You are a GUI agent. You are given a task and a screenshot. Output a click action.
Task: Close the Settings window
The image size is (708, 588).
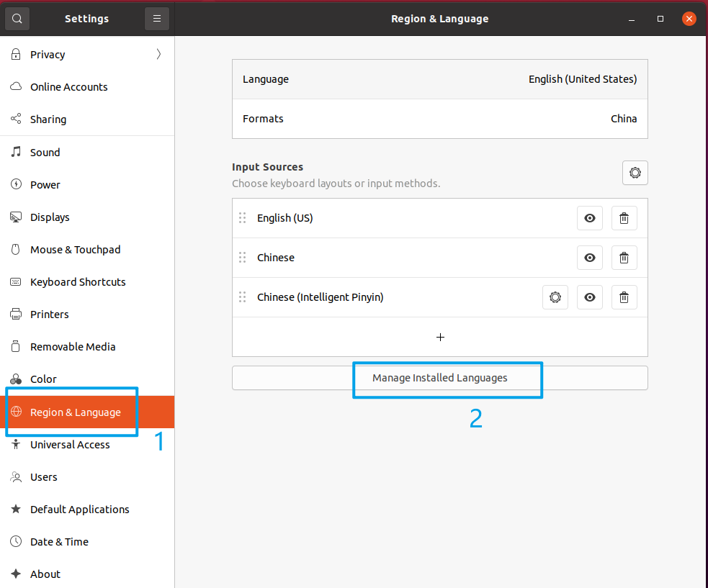click(689, 19)
